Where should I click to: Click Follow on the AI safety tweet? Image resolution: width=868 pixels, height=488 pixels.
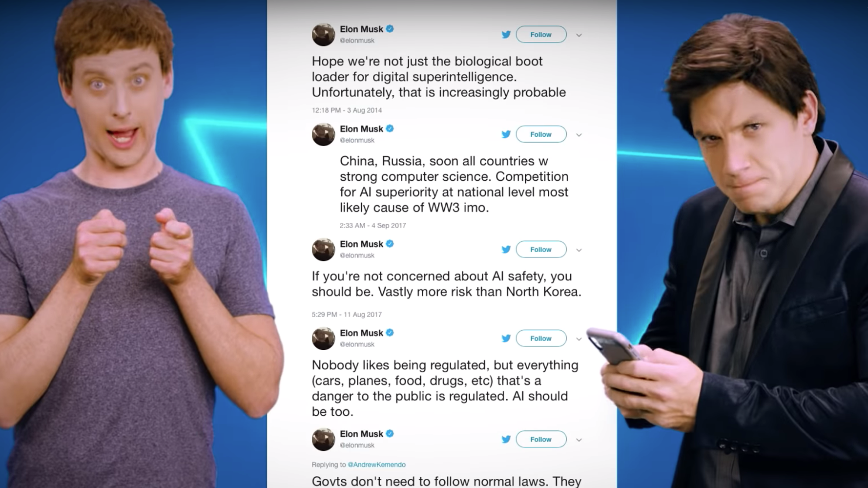[x=541, y=250]
